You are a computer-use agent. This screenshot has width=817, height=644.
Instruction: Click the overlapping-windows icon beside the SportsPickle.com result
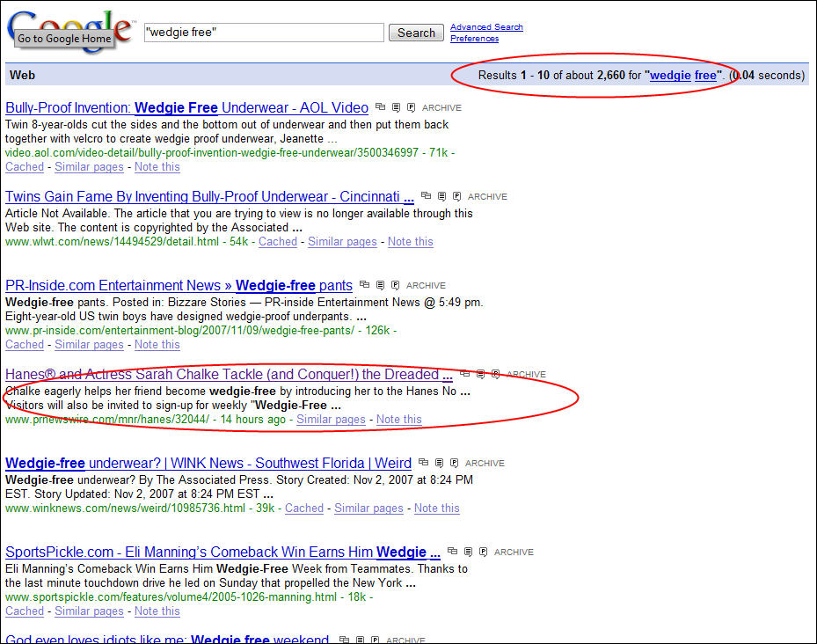(453, 551)
